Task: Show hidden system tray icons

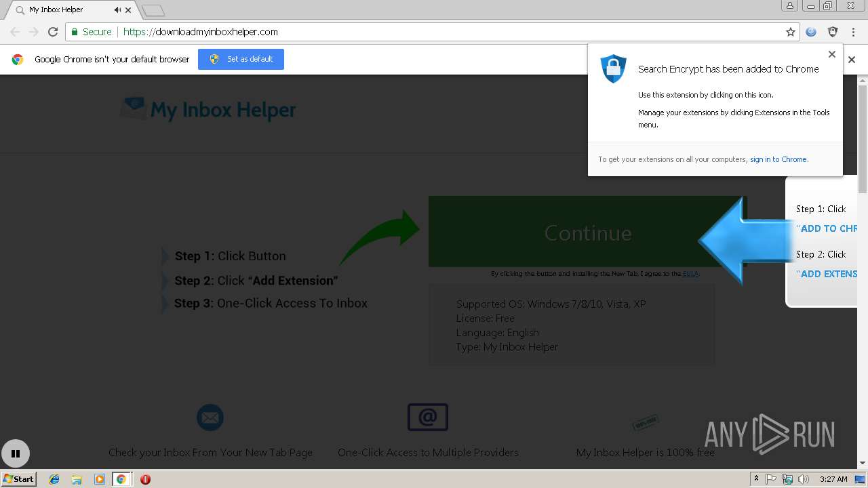Action: tap(756, 479)
